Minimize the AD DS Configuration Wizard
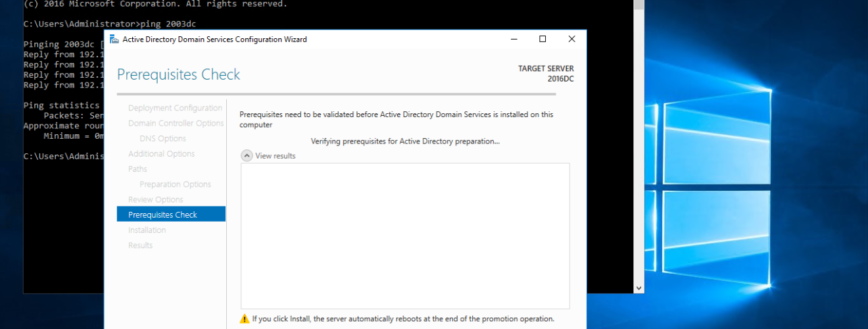This screenshot has height=329, width=868. coord(514,39)
